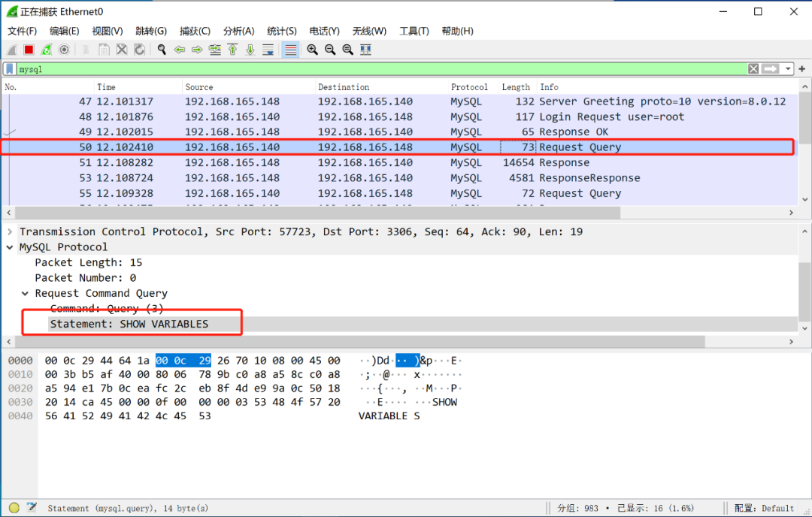The image size is (812, 517).
Task: Toggle auto-scroll during live capture
Action: (268, 50)
